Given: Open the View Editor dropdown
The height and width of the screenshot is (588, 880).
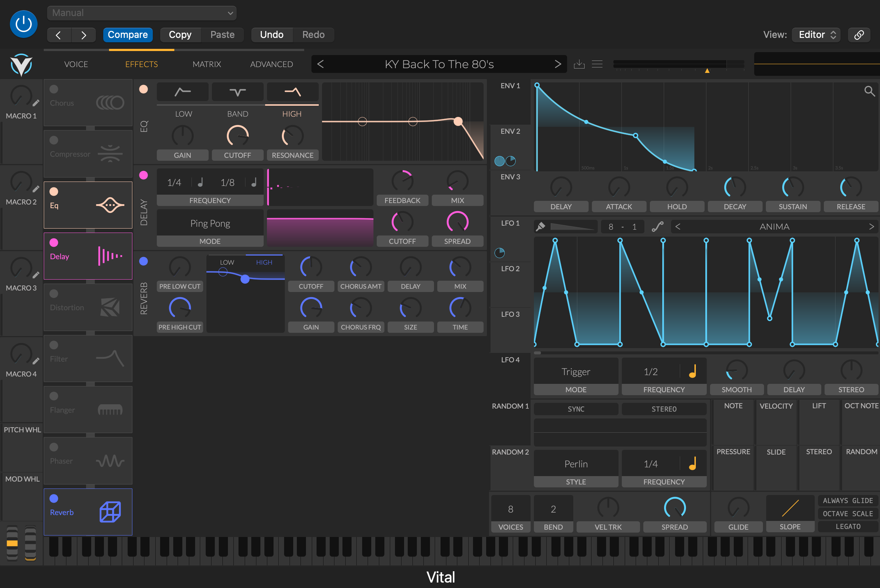Looking at the screenshot, I should [x=816, y=35].
